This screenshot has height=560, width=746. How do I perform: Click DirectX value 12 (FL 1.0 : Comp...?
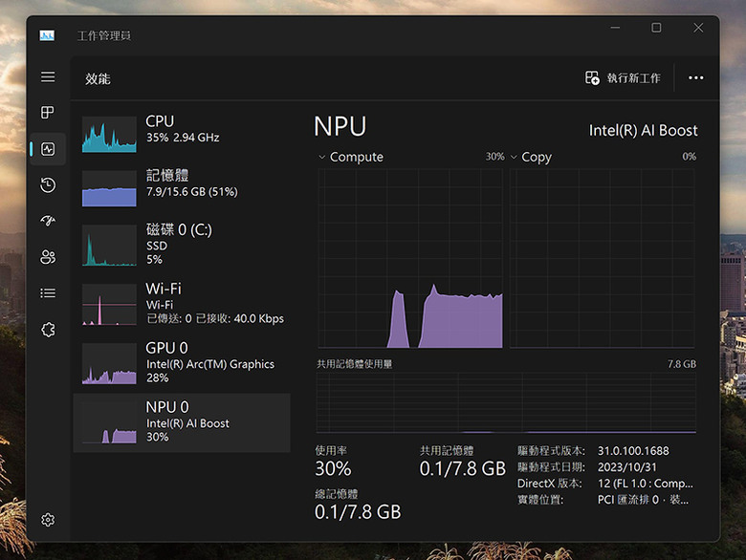646,484
